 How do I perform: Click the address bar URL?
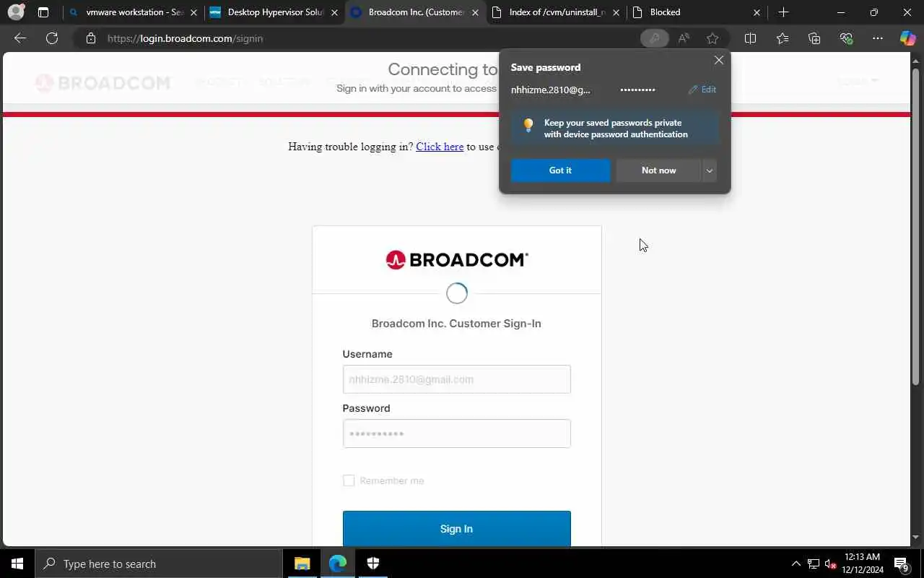tap(185, 38)
